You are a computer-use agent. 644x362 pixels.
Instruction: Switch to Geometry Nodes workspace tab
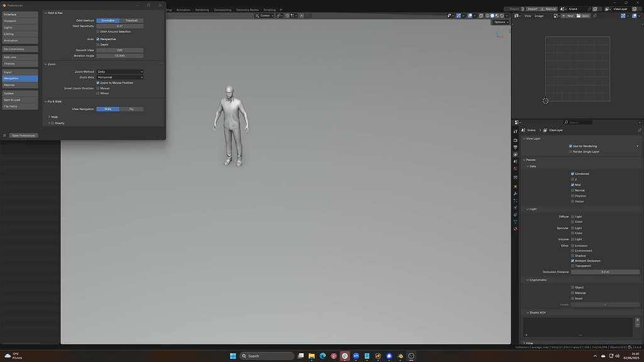point(247,10)
